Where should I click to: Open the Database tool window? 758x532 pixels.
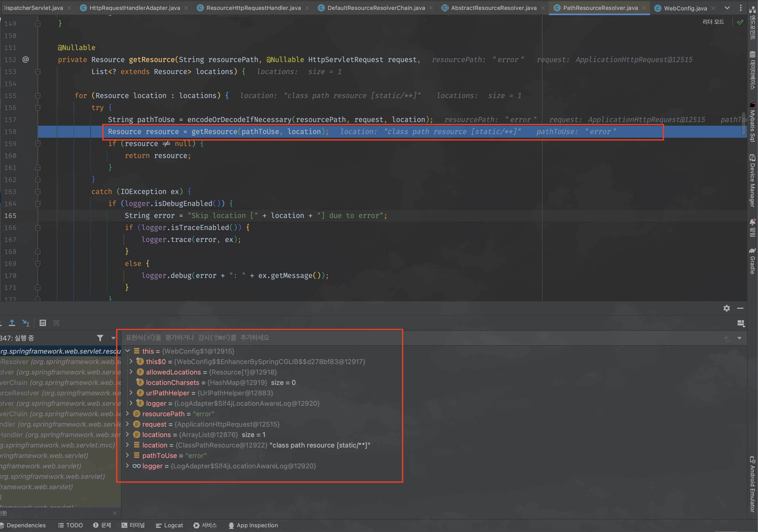tap(752, 70)
